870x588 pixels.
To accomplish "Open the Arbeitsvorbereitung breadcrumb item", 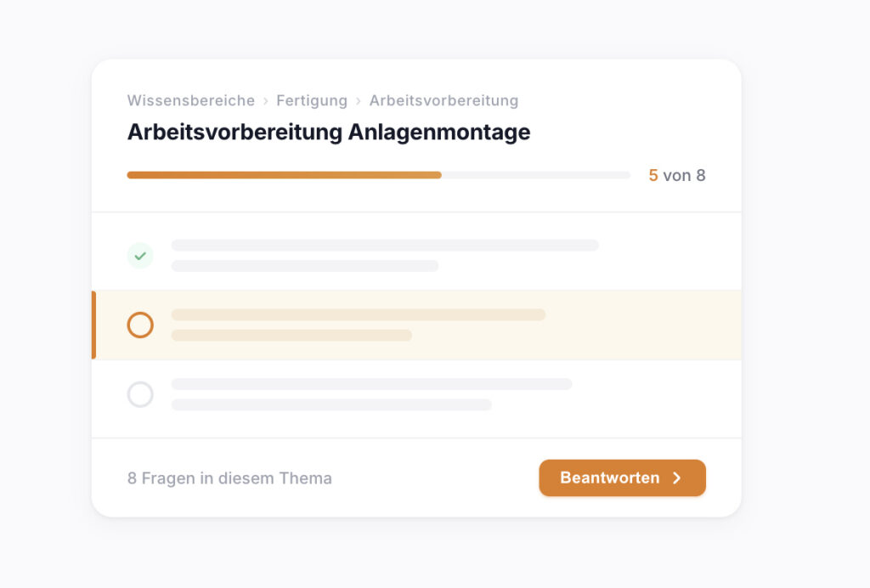I will tap(443, 100).
